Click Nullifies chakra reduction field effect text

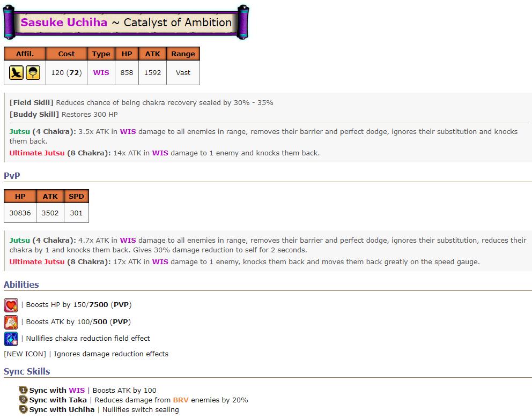point(88,338)
